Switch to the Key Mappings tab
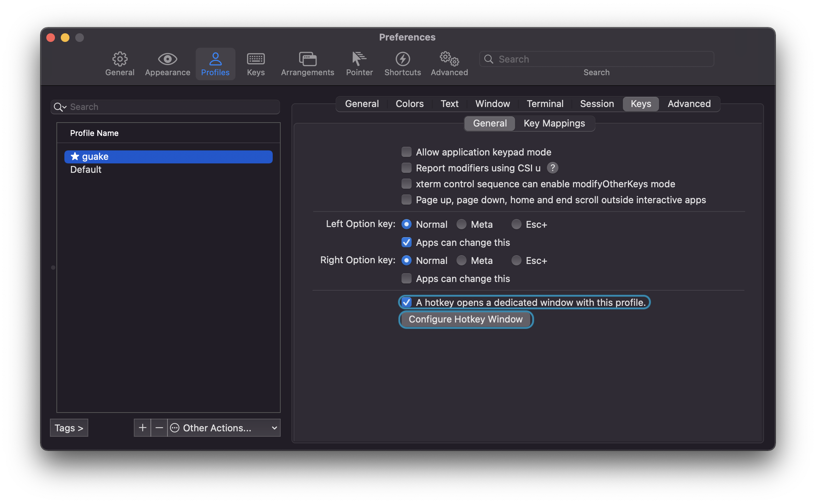Screen dimensions: 816x504 pyautogui.click(x=554, y=123)
